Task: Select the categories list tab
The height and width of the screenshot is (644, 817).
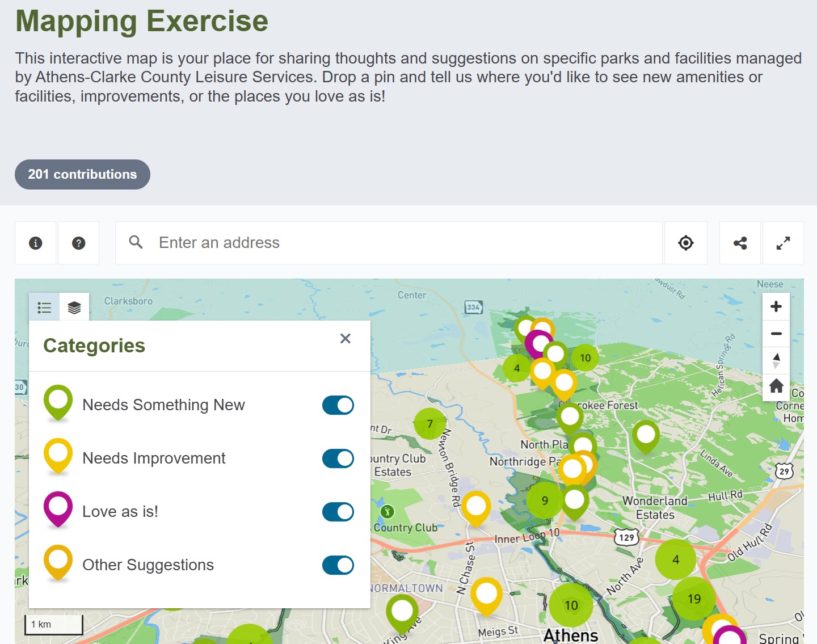Action: pyautogui.click(x=44, y=308)
